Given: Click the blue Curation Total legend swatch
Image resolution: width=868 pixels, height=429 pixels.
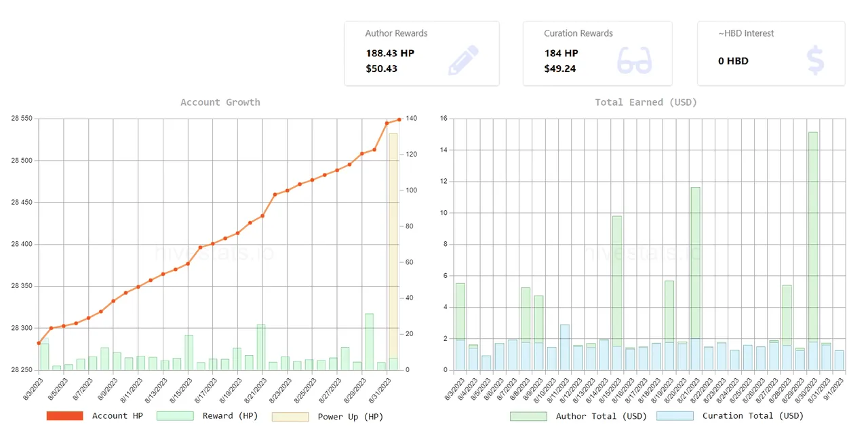Looking at the screenshot, I should [x=675, y=416].
